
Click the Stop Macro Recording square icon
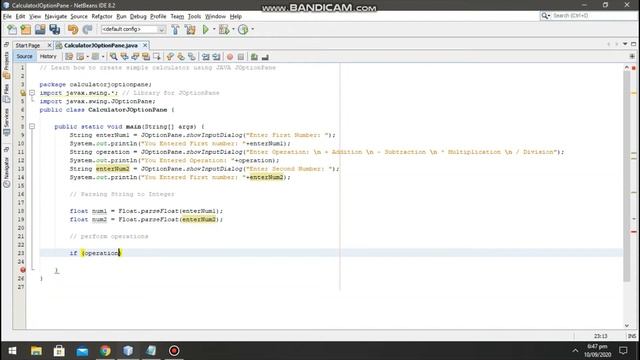click(241, 57)
